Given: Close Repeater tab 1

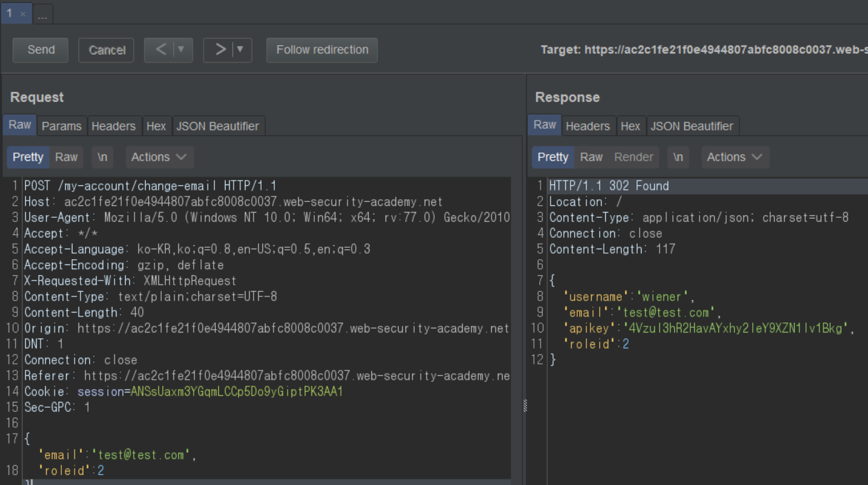Looking at the screenshot, I should [x=23, y=13].
